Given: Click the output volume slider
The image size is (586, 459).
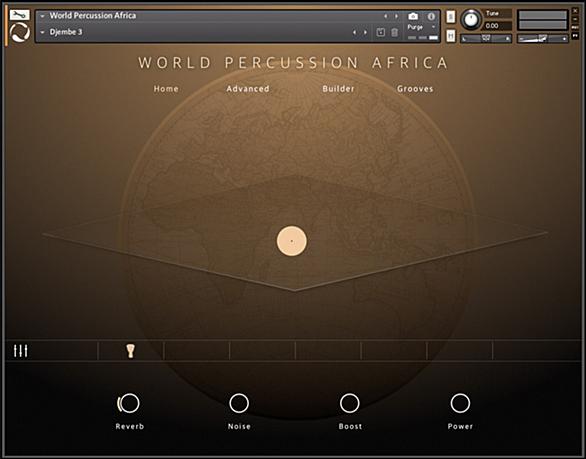Looking at the screenshot, I should (543, 38).
